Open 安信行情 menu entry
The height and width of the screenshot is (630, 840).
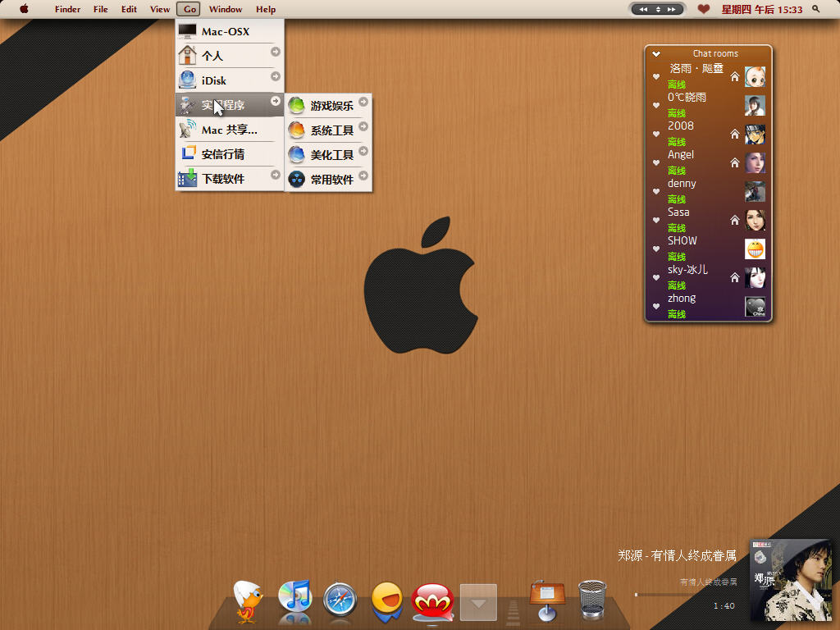tap(230, 154)
